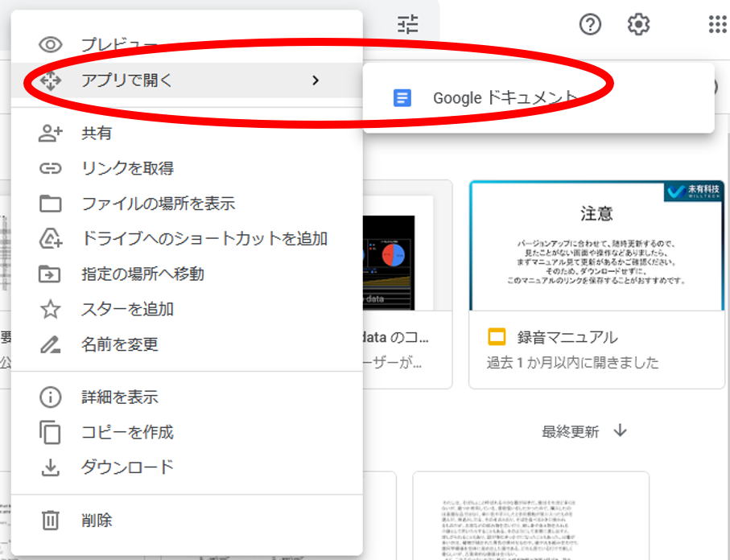
Task: Click the copy icon beside コピーを作成
Action: point(51,432)
